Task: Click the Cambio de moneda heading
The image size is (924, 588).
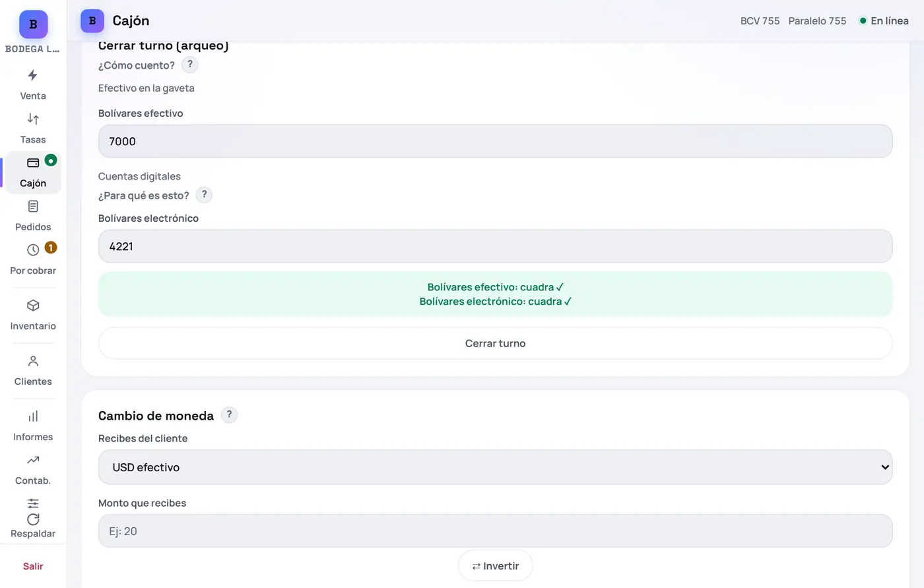Action: pos(156,416)
